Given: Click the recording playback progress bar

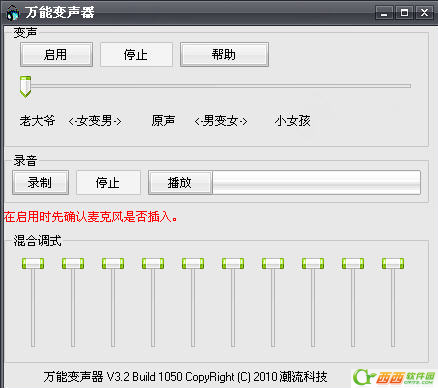Looking at the screenshot, I should tap(316, 182).
